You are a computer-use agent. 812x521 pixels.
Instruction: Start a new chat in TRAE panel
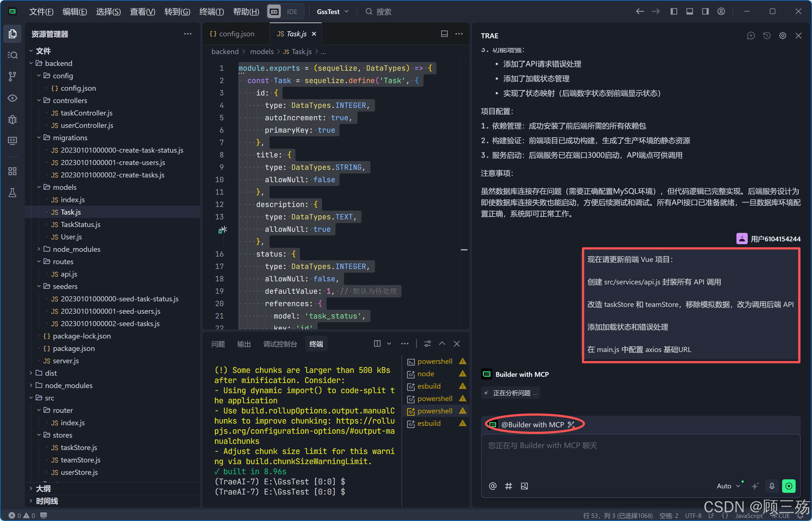point(751,35)
